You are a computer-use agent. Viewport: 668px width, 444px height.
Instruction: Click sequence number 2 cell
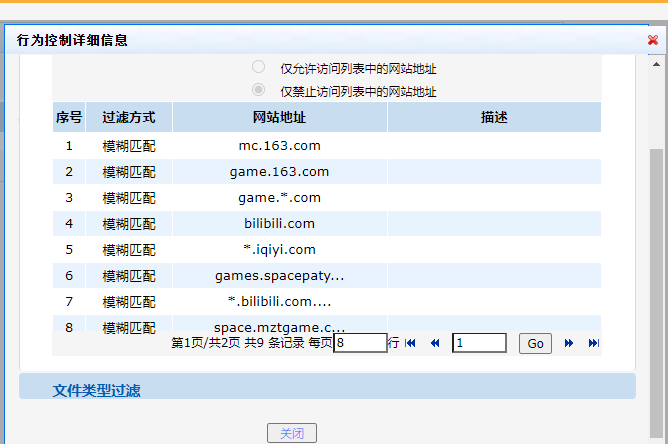click(69, 172)
